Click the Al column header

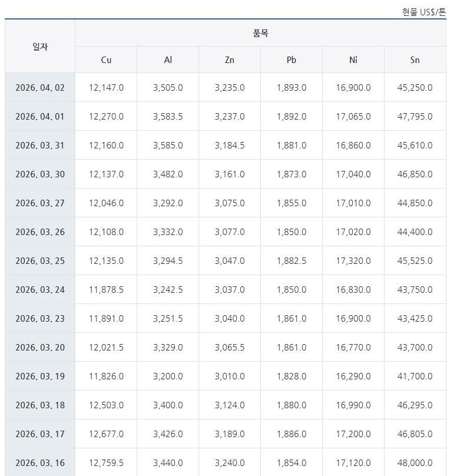(168, 60)
